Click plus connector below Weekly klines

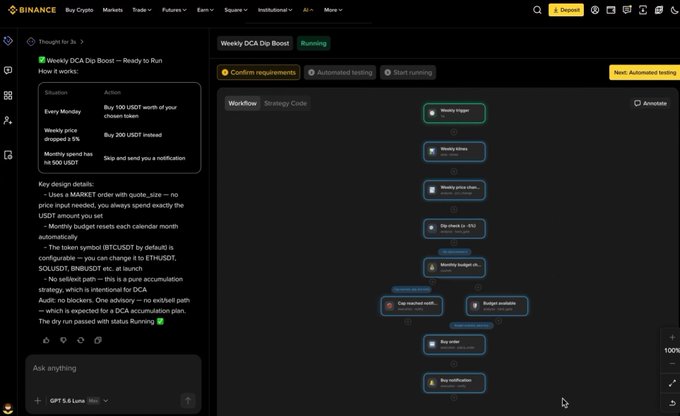click(454, 171)
